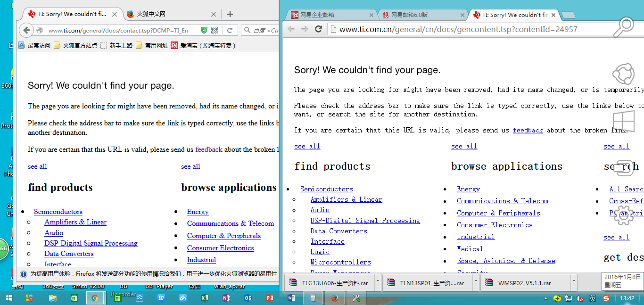Click taskbar clock showing 13:42
The height and width of the screenshot is (305, 644).
point(627,298)
